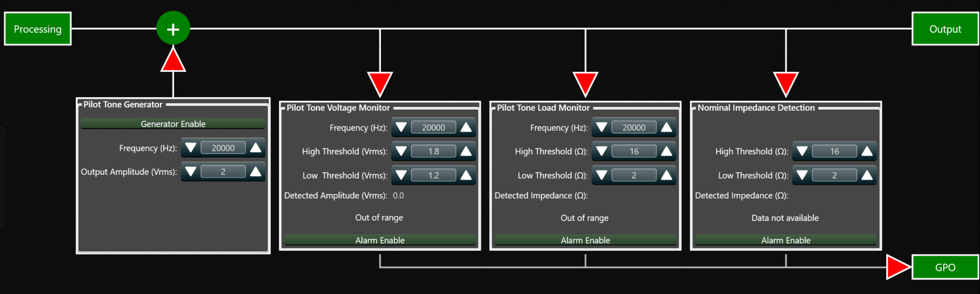Edit Nominal Impedance High Threshold field

835,151
